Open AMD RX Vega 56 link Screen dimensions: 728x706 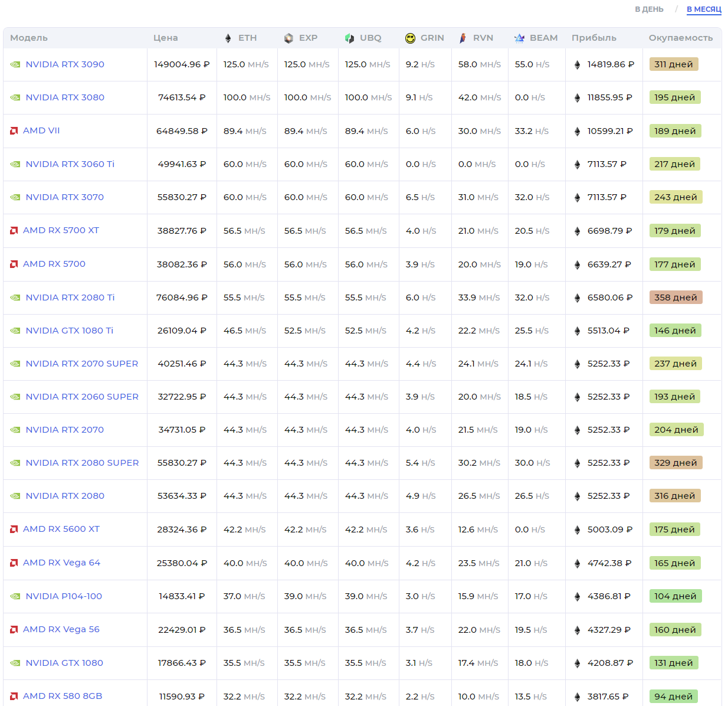pyautogui.click(x=61, y=629)
